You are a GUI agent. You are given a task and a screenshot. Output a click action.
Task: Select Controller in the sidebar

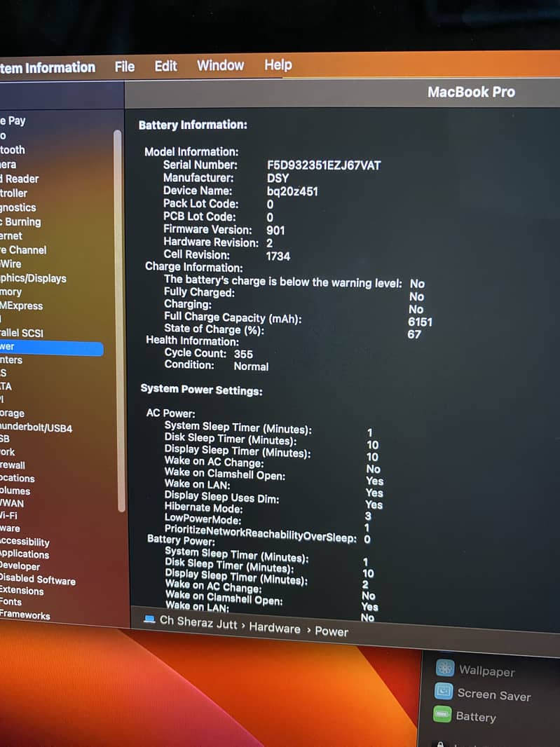tap(14, 193)
